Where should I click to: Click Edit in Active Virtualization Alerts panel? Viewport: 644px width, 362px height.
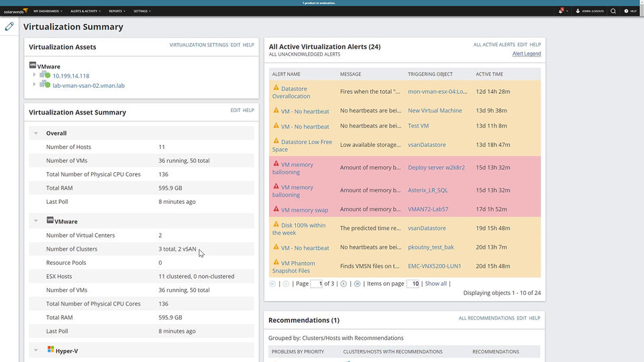click(x=522, y=44)
